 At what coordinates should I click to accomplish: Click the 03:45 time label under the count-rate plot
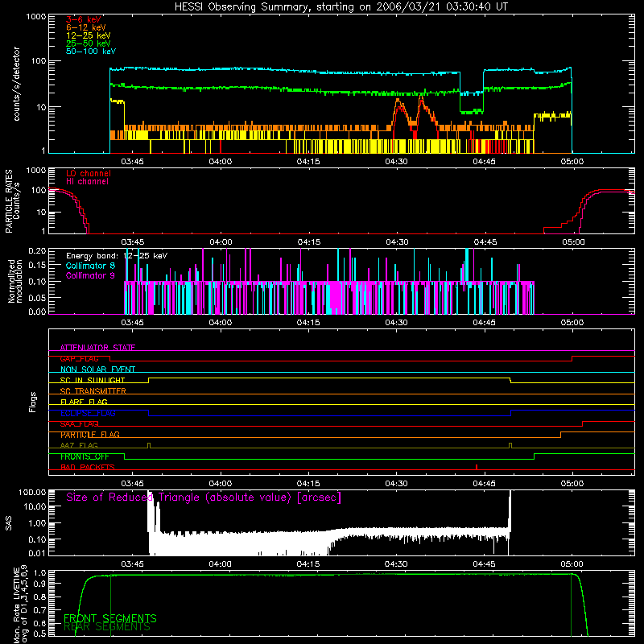point(132,162)
